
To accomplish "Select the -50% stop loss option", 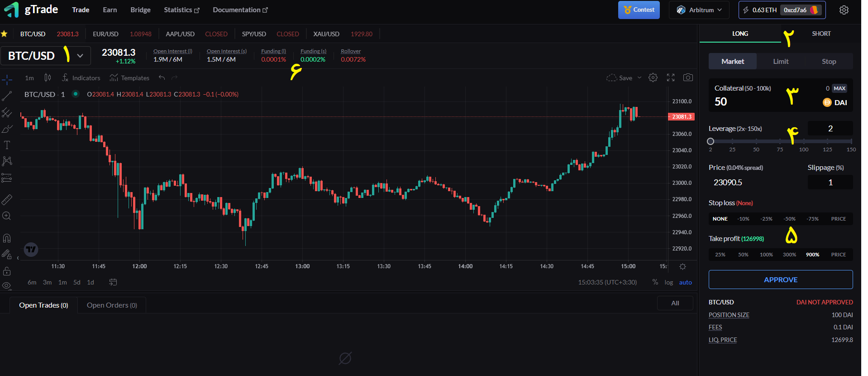I will pyautogui.click(x=789, y=219).
